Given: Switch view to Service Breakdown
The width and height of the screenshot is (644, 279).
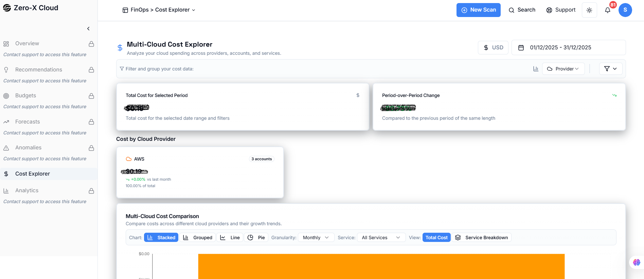Looking at the screenshot, I should pyautogui.click(x=481, y=237).
